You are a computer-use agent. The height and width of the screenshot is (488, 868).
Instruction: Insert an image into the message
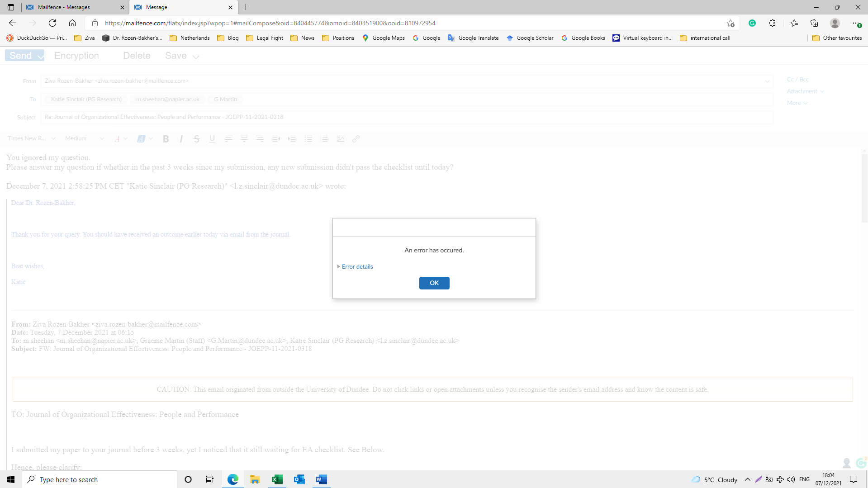coord(341,138)
